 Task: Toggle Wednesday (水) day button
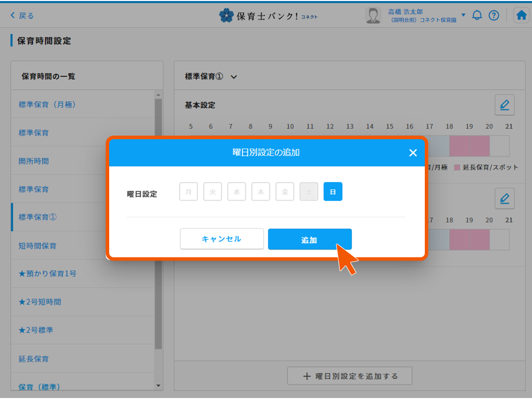click(x=237, y=192)
